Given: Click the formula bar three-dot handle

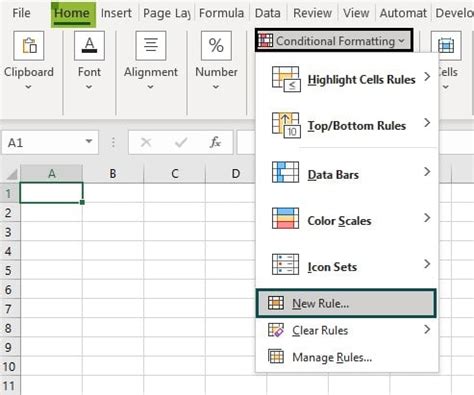Looking at the screenshot, I should (x=113, y=143).
